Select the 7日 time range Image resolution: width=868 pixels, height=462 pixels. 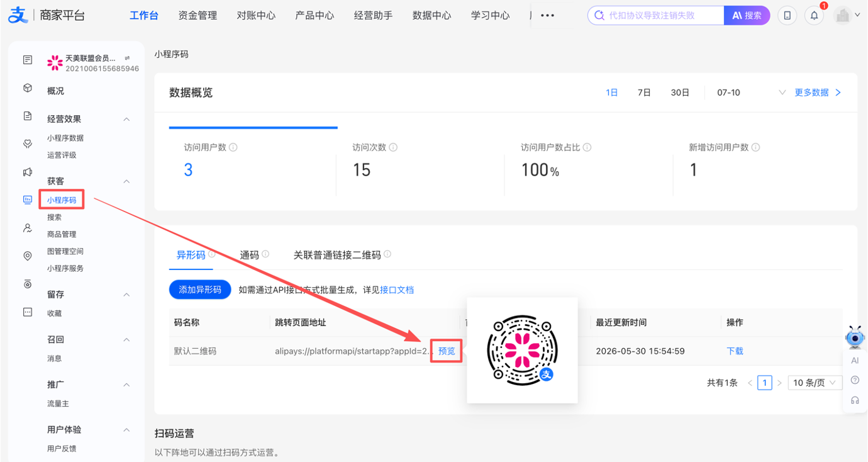[644, 93]
